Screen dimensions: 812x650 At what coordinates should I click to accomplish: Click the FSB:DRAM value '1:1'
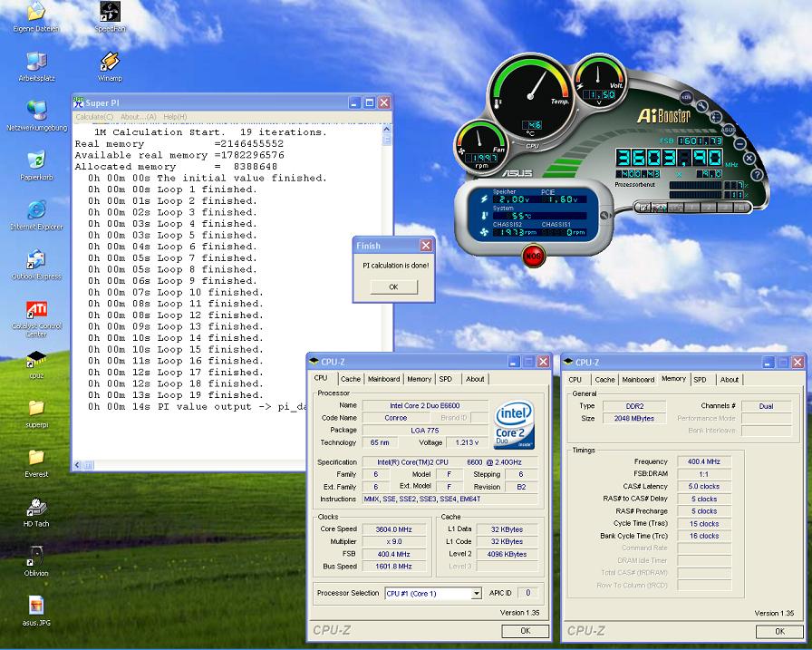tap(704, 474)
